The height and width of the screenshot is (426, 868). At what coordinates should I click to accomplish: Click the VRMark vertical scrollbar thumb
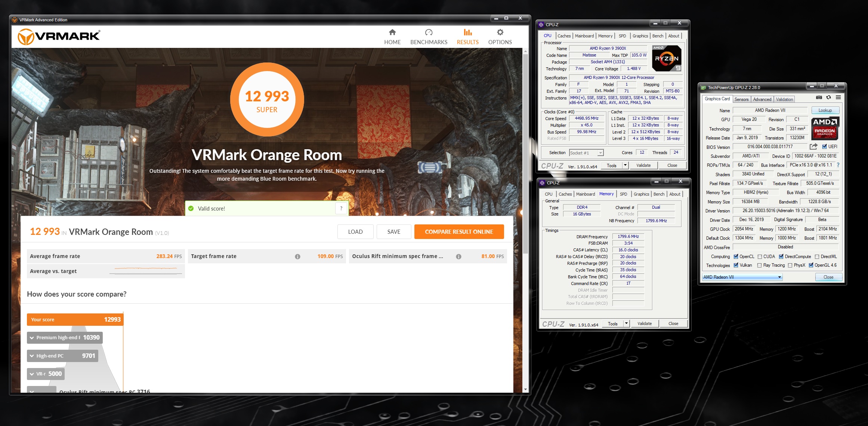[525, 153]
